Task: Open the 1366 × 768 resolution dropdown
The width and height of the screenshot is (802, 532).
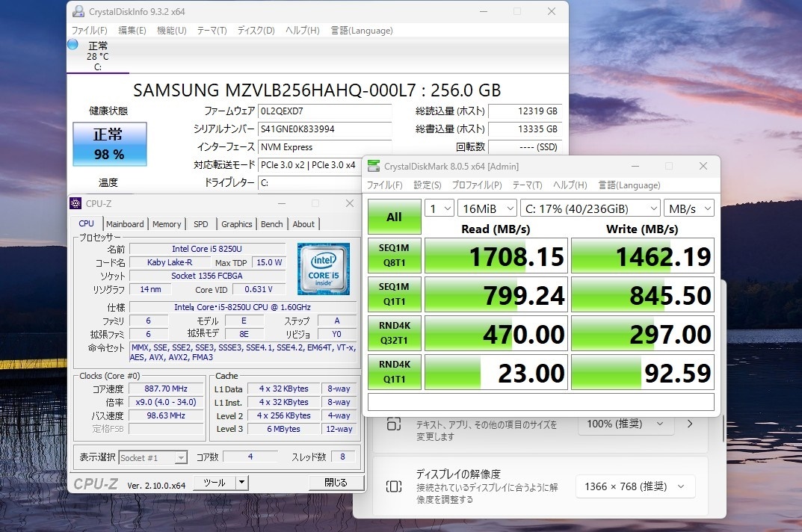Action: (635, 486)
